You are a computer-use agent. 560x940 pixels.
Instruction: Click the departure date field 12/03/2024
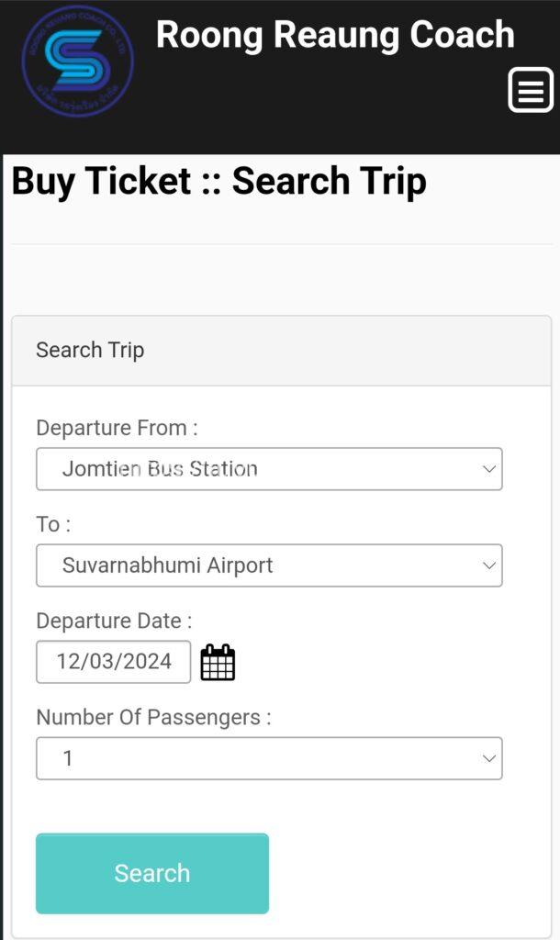(x=113, y=662)
